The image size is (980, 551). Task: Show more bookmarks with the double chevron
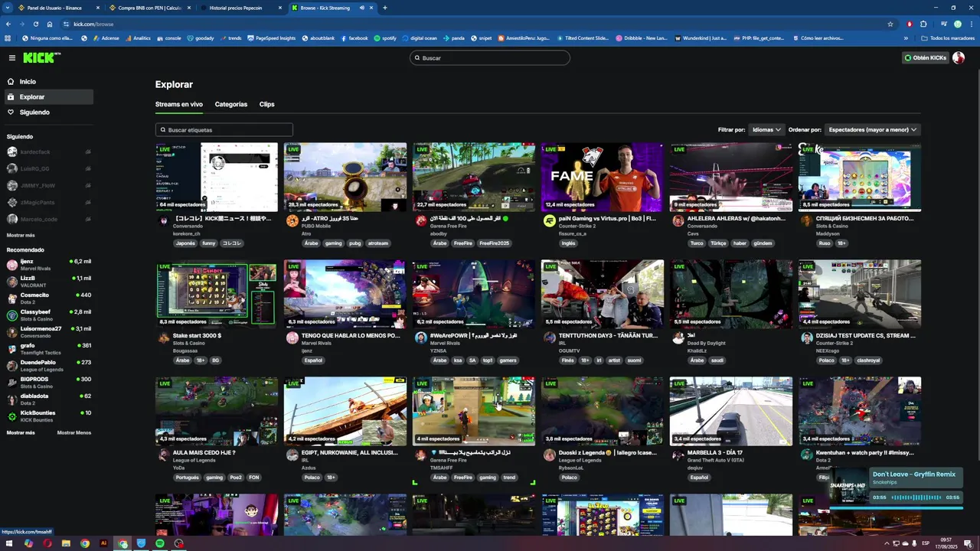pos(906,37)
